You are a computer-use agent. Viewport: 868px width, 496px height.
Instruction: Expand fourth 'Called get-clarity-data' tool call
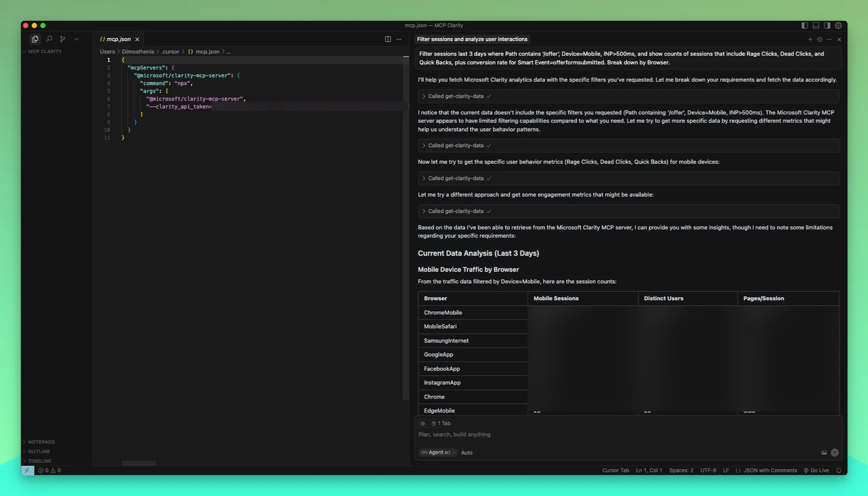pyautogui.click(x=628, y=211)
